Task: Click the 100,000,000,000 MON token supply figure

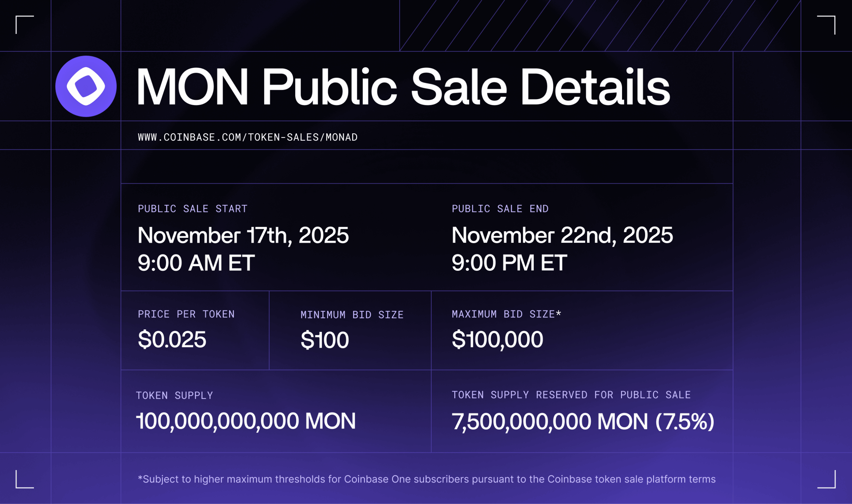Action: 246,421
